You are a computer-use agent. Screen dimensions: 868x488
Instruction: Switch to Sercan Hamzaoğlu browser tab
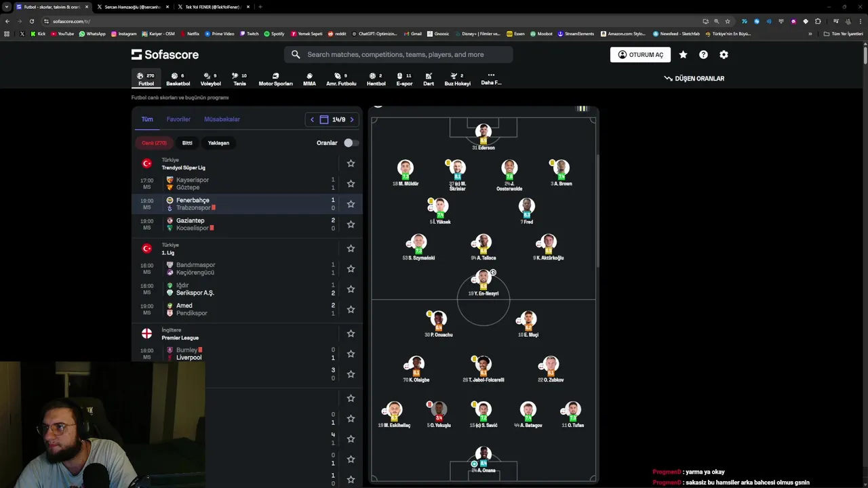132,7
